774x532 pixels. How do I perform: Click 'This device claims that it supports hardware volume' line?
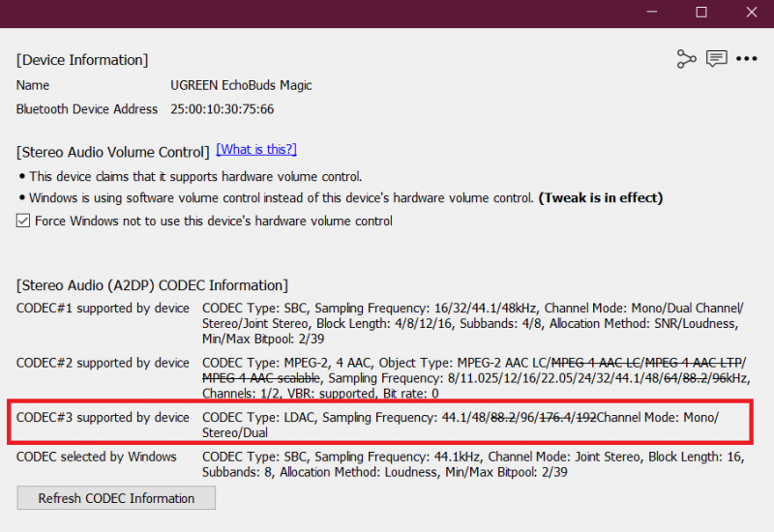195,177
